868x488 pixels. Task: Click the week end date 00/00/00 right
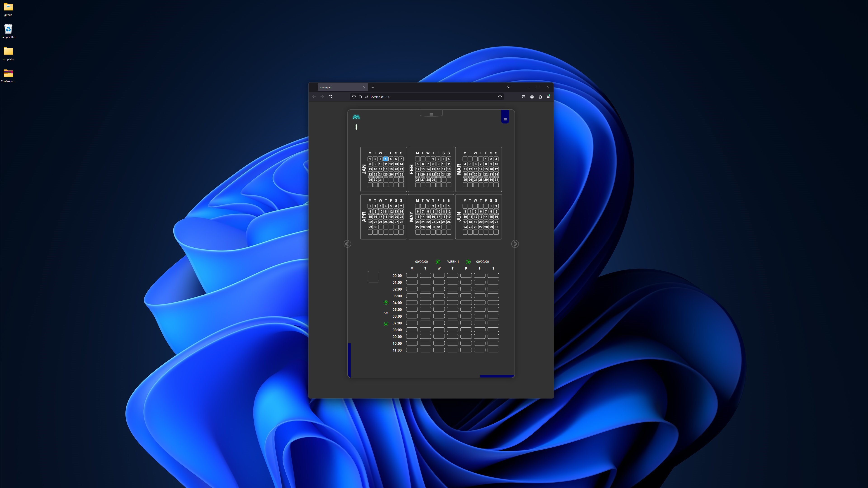click(x=482, y=262)
